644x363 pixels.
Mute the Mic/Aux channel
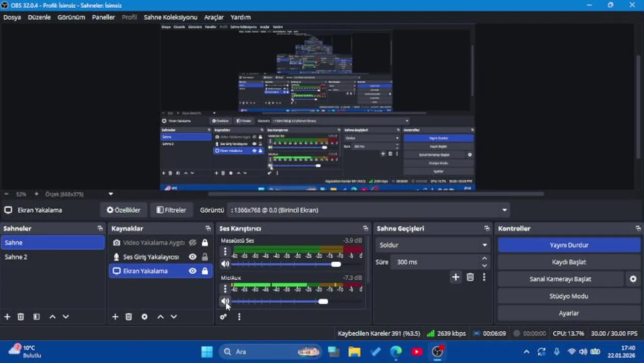(x=225, y=301)
